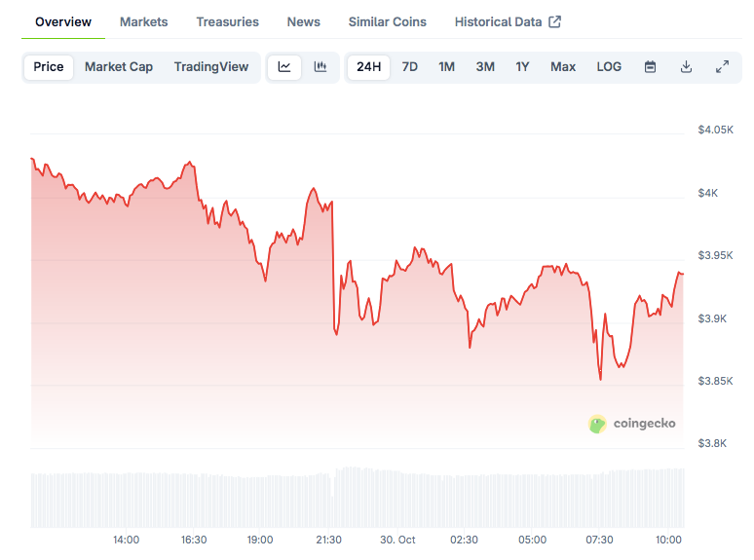Viewport: 754px width, 560px height.
Task: Switch chart mode to TradingView
Action: pos(211,67)
